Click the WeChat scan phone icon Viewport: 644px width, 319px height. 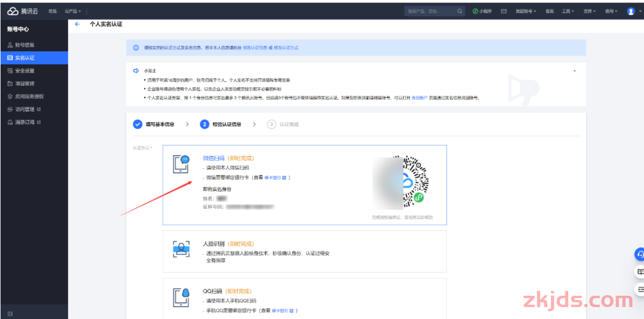(x=181, y=165)
